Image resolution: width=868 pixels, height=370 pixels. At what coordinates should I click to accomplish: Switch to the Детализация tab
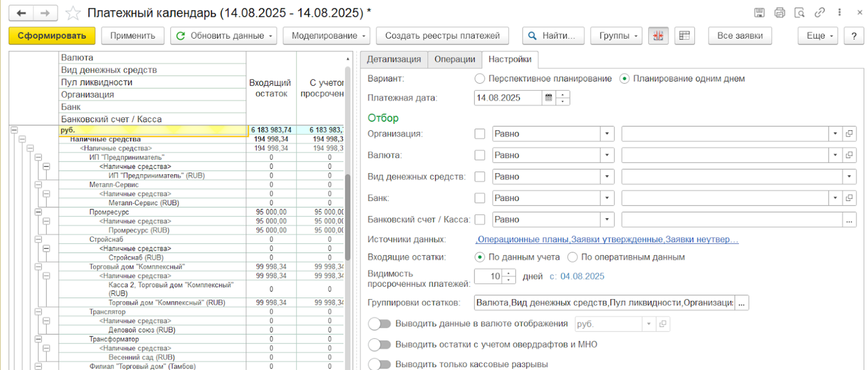click(x=394, y=59)
